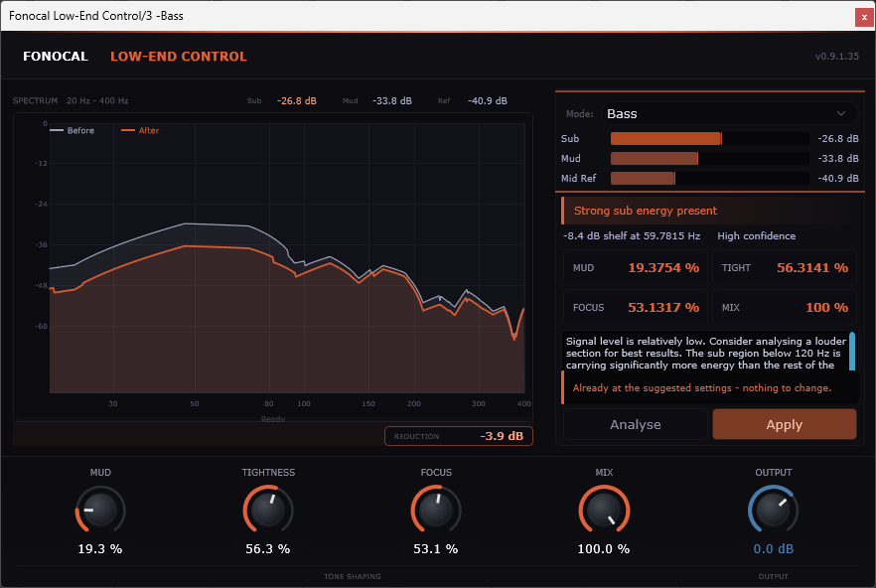Click 'Already at the suggested settings' message
Image resolution: width=876 pixels, height=588 pixels.
point(701,388)
